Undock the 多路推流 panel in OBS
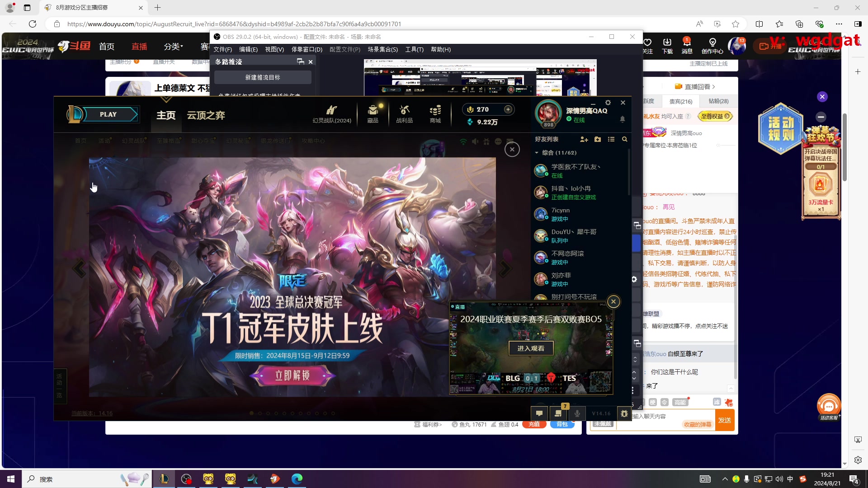868x488 pixels. 300,62
